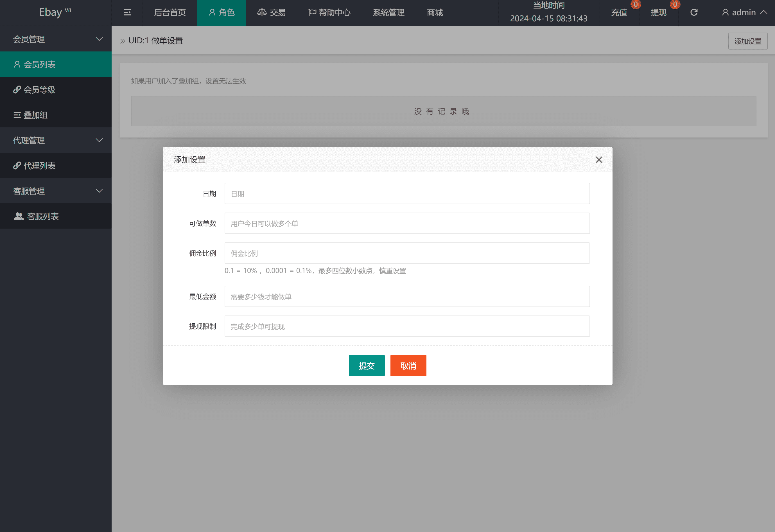Click the 0.1 = 10% commission hint text

click(315, 270)
